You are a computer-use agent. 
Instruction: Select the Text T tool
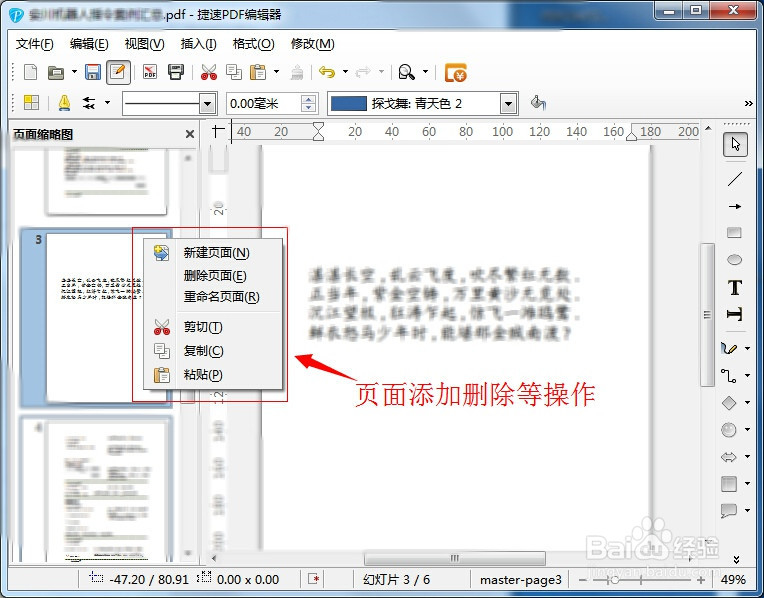point(735,288)
